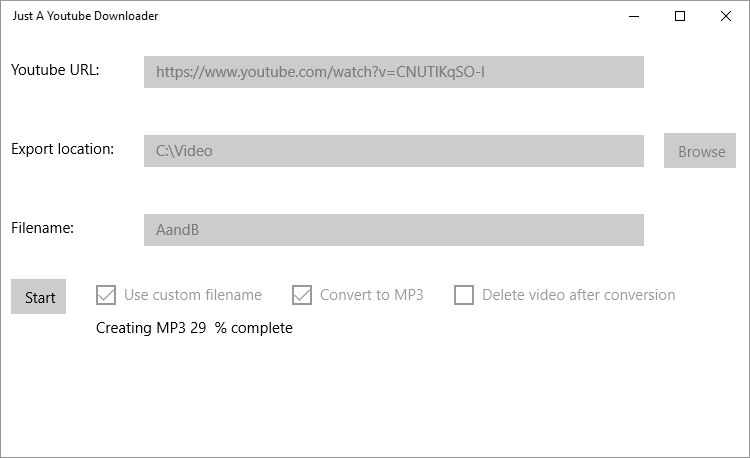Click the "Export location:" label
This screenshot has height=458, width=750.
coord(62,149)
